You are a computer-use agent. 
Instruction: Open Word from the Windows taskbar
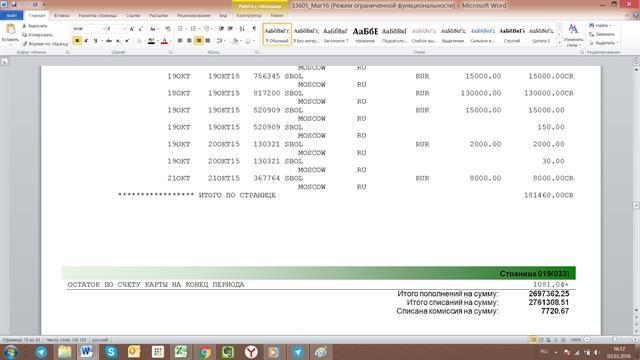(87, 351)
